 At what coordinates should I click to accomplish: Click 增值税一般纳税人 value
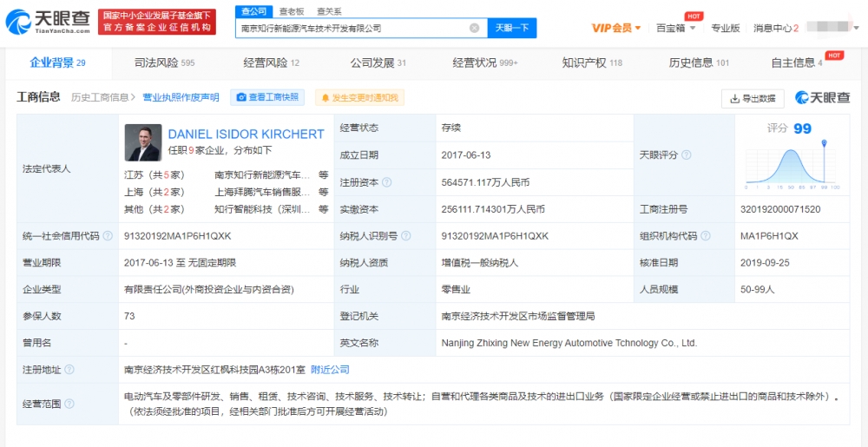pos(480,263)
